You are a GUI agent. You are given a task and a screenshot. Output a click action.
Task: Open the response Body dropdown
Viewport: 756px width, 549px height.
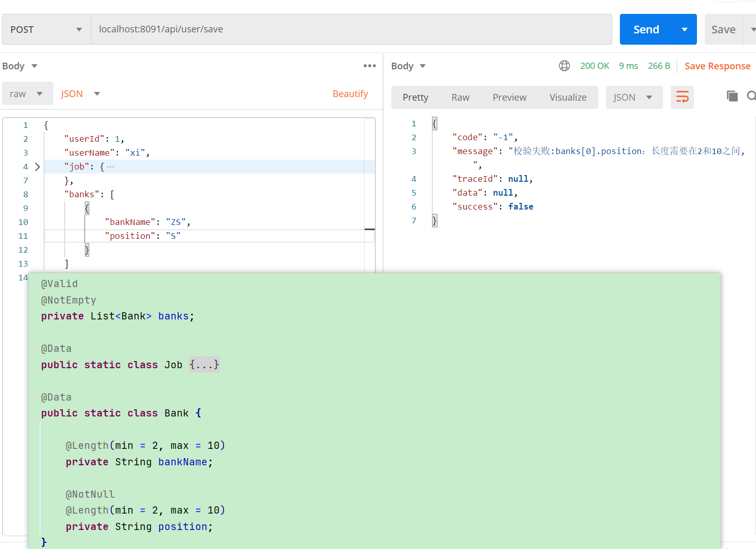(x=408, y=66)
